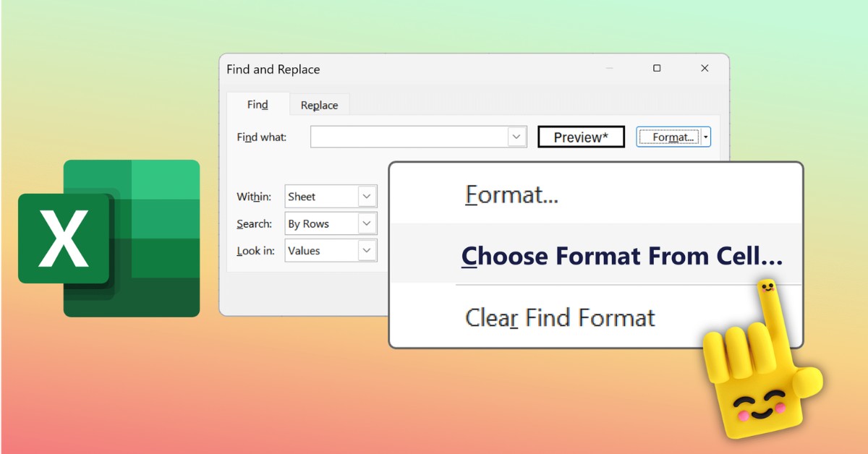Close the Find and Replace dialog
The image size is (868, 454).
[x=705, y=69]
